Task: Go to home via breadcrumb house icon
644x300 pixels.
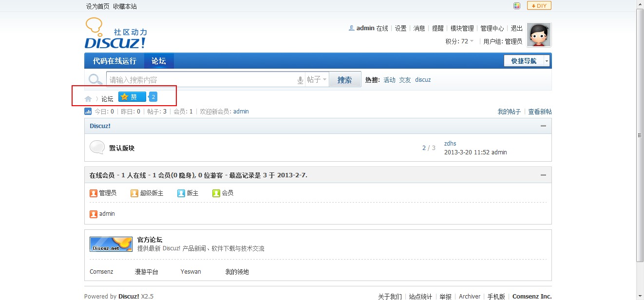Action: (x=88, y=99)
